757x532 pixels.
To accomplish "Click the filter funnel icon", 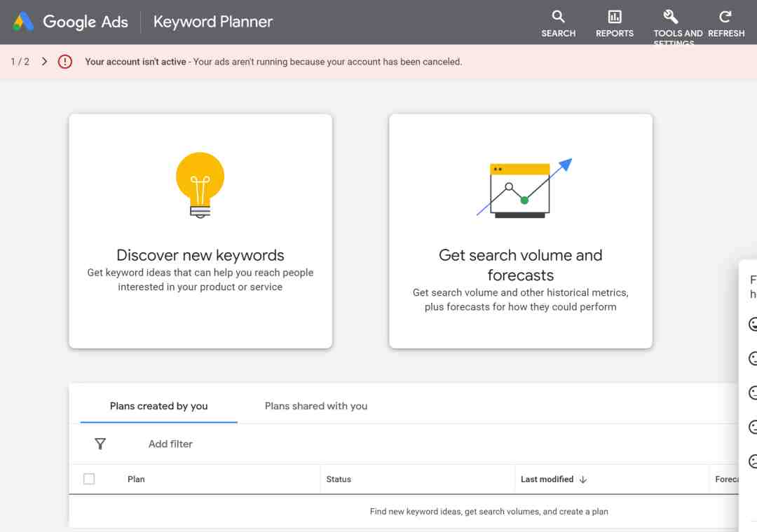I will [100, 444].
